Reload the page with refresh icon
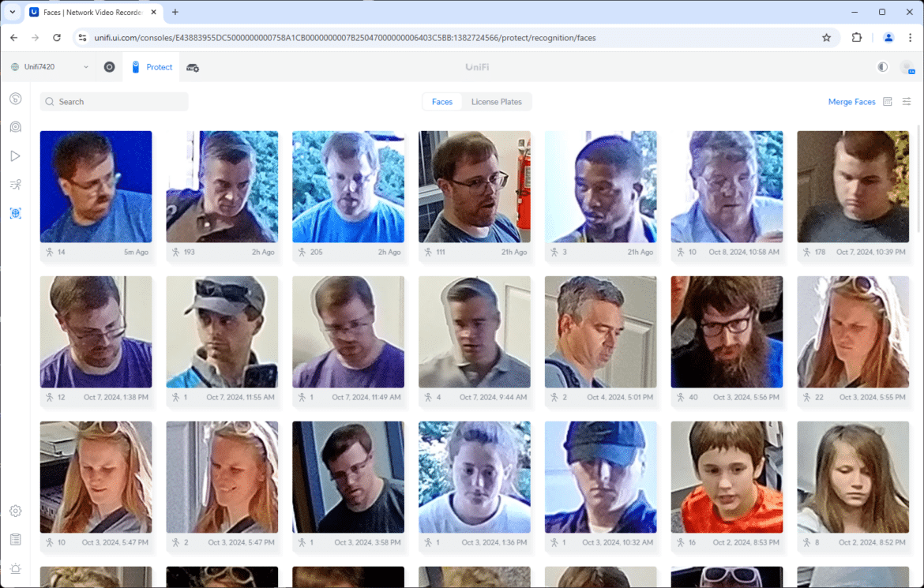Image resolution: width=924 pixels, height=588 pixels. pos(57,38)
